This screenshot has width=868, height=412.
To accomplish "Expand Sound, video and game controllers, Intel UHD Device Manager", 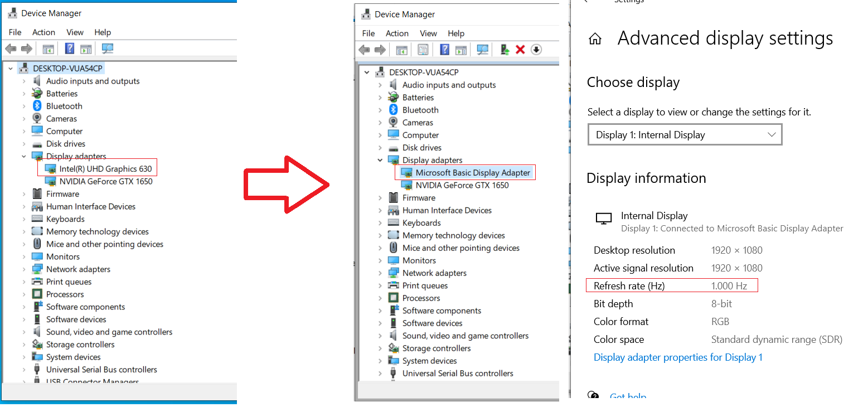I will [24, 332].
